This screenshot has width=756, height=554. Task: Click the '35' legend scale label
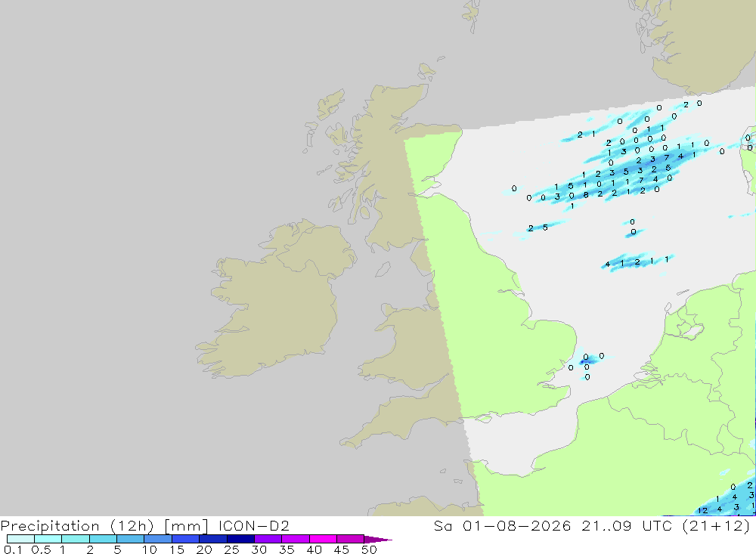(x=287, y=549)
